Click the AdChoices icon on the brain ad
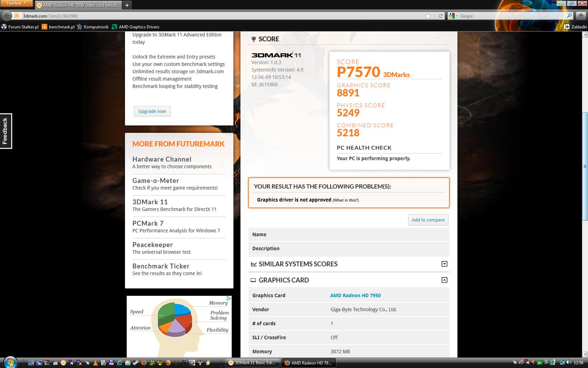Screen dimensions: 588x368 click(x=229, y=299)
